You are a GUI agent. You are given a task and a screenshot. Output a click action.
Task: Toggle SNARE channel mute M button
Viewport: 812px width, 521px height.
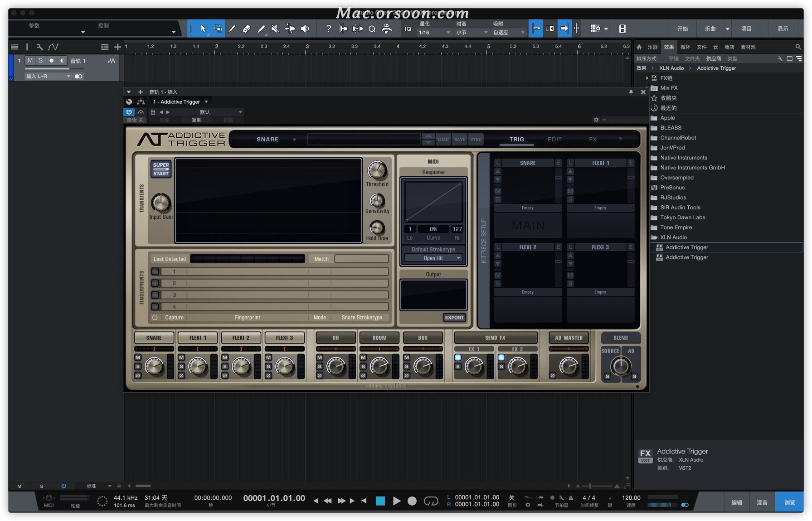[x=138, y=357]
